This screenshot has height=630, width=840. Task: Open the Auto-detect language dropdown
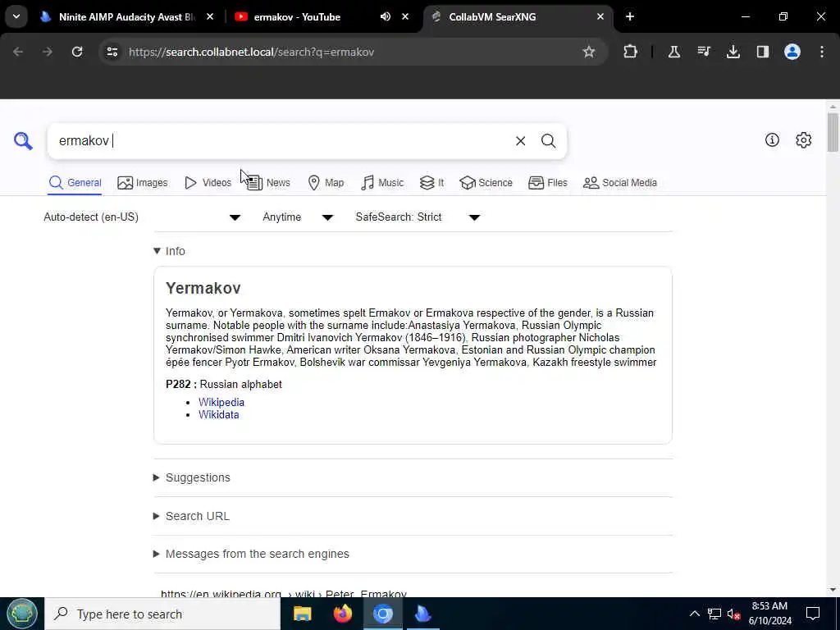pos(142,217)
